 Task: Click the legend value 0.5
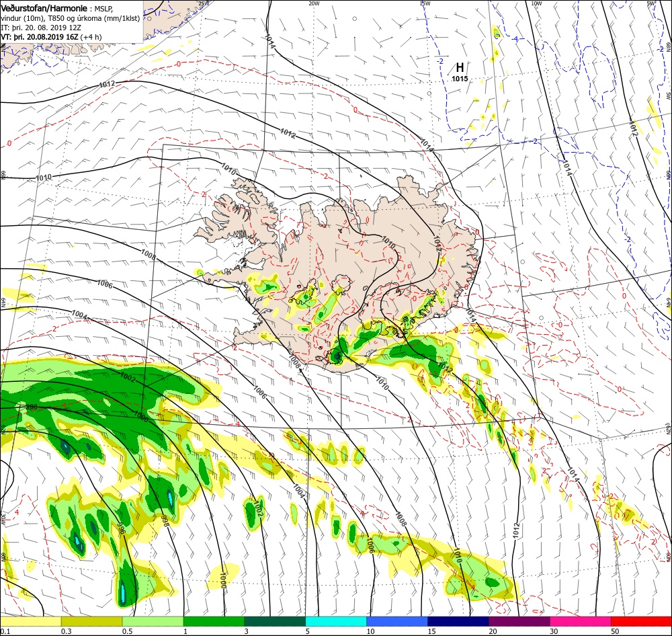tap(127, 631)
